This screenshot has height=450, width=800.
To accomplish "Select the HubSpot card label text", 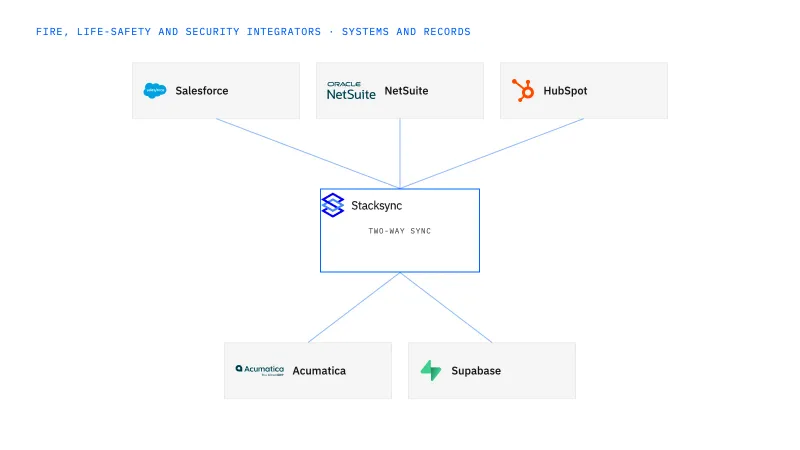I will point(565,91).
